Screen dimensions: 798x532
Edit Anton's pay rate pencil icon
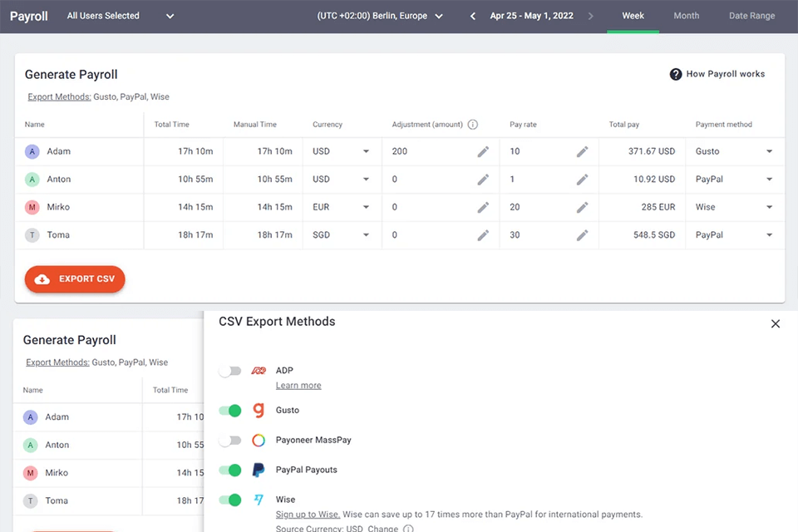point(582,180)
